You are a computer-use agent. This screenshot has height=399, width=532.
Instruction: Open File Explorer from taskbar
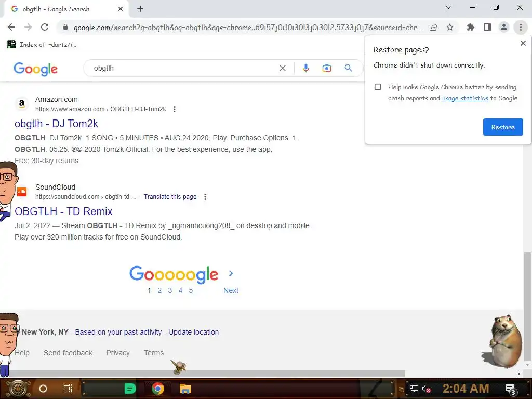pos(185,389)
